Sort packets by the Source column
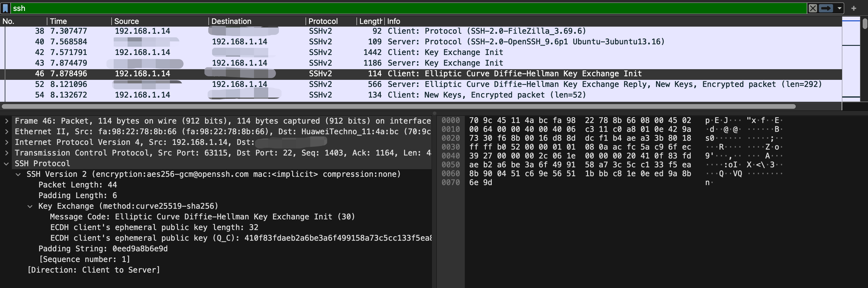The height and width of the screenshot is (288, 868). pyautogui.click(x=160, y=21)
